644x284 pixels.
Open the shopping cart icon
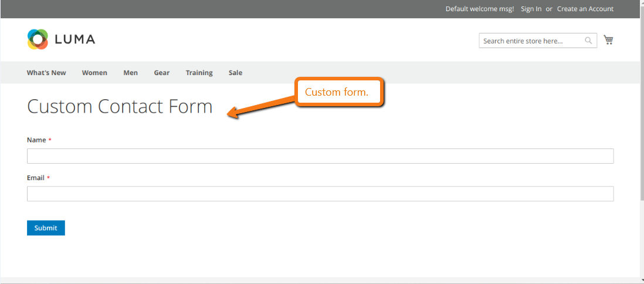click(x=608, y=40)
